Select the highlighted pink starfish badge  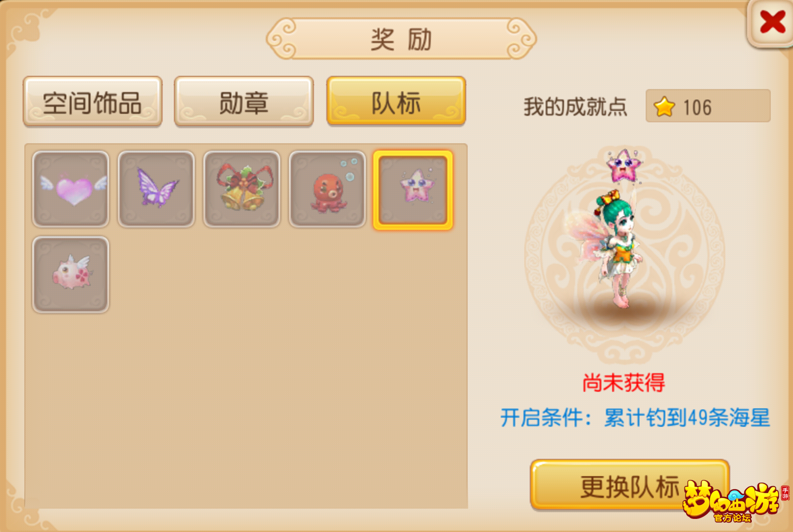point(413,190)
